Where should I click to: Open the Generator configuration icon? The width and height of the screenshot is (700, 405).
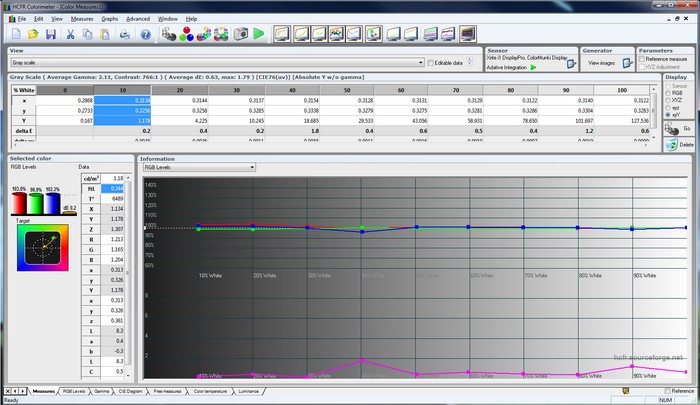[x=627, y=63]
